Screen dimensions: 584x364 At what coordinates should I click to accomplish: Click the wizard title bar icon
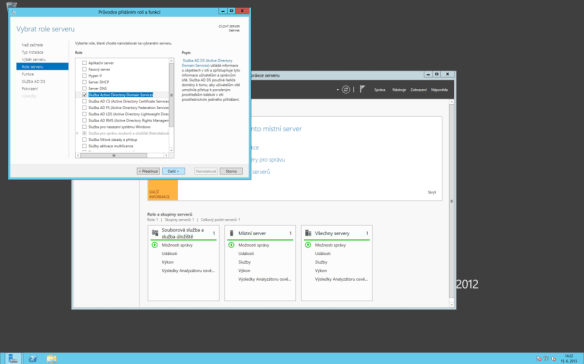(14, 12)
